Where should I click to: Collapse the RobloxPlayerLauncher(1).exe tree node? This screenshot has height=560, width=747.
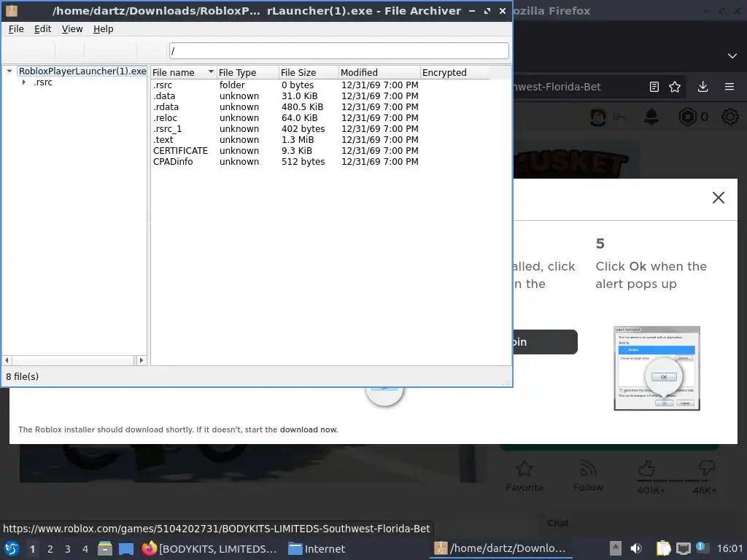tap(9, 71)
